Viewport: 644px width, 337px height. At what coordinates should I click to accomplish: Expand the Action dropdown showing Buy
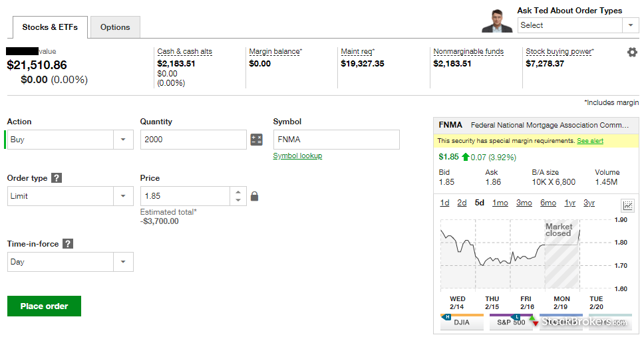123,140
